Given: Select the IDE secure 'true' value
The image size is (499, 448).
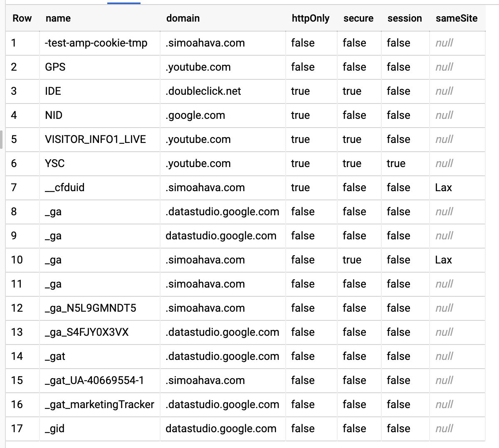Looking at the screenshot, I should [x=352, y=91].
